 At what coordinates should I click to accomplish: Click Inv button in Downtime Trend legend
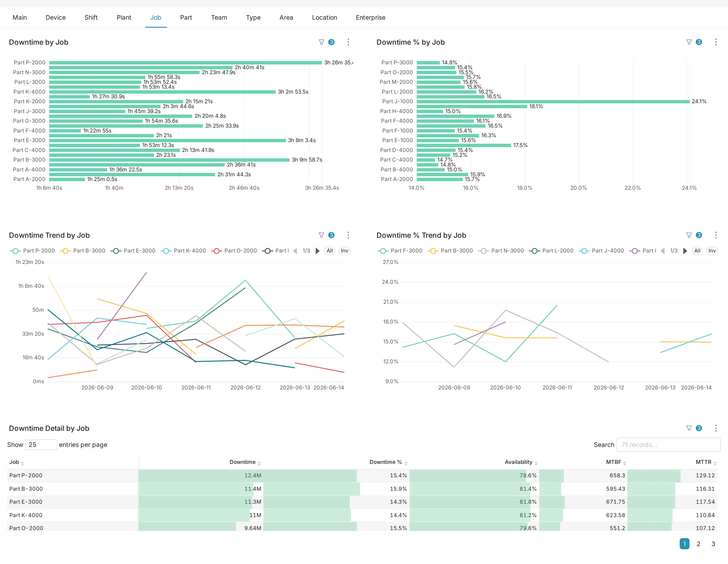[x=345, y=251]
